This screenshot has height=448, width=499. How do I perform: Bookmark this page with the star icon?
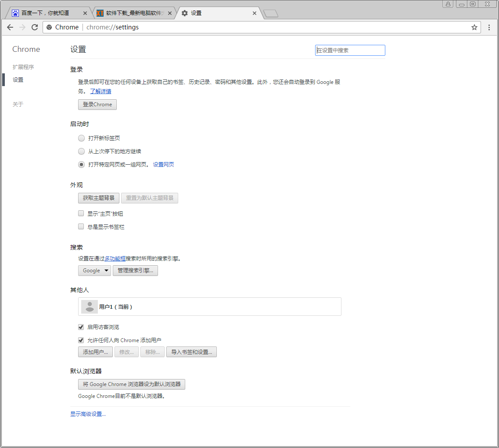(474, 27)
